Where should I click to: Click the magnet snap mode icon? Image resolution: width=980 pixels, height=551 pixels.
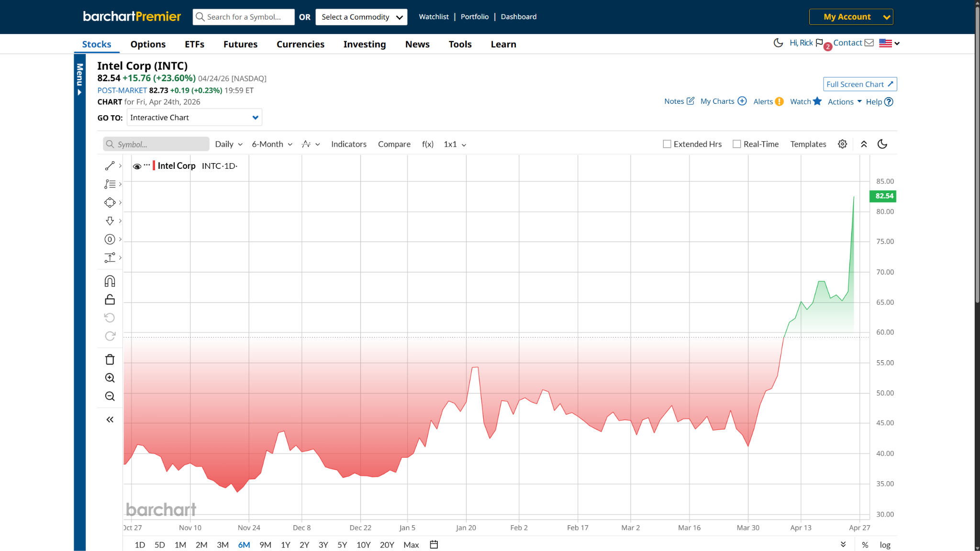[110, 281]
